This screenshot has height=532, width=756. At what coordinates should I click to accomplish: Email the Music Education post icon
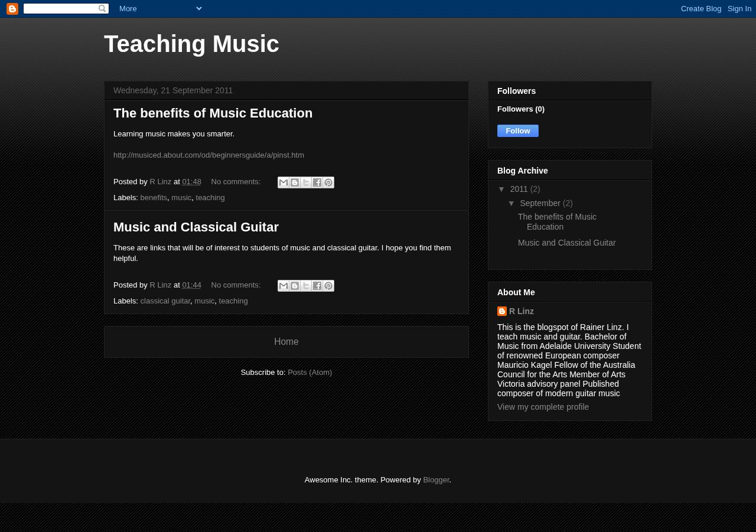coord(283,182)
